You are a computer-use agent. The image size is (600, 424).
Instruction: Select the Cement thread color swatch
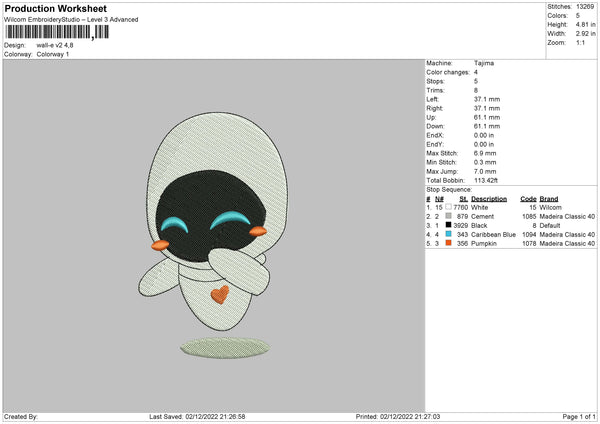(448, 216)
